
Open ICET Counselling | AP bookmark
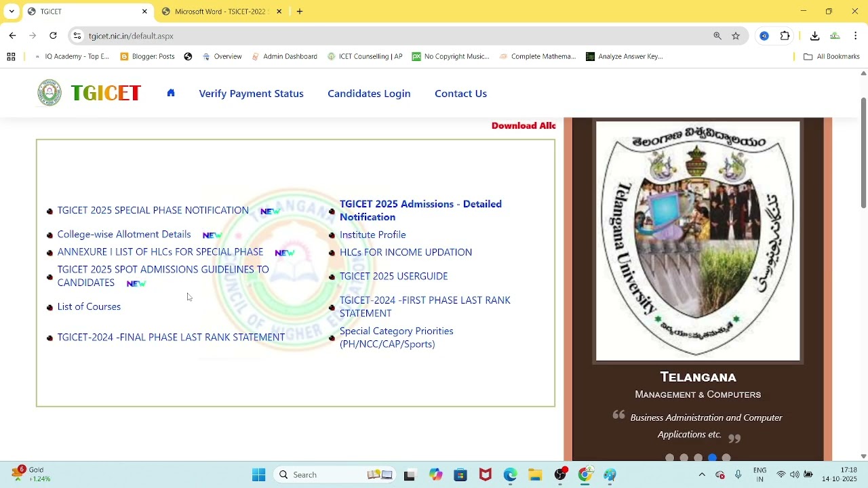point(365,56)
